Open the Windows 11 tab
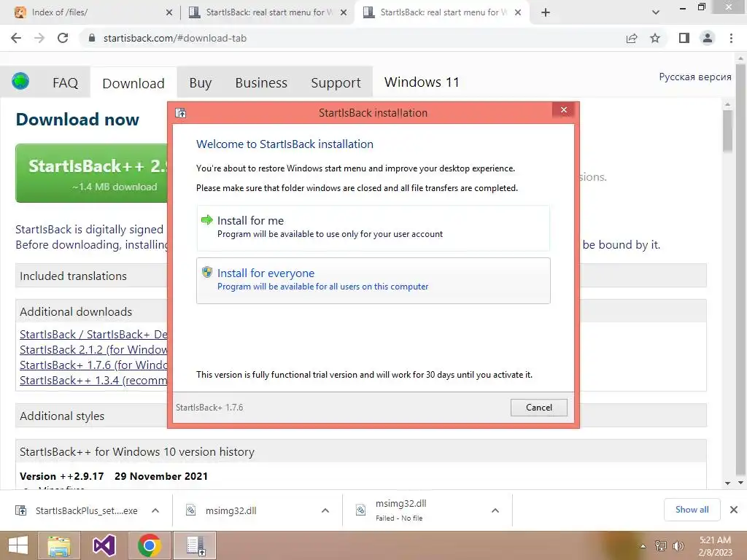This screenshot has height=560, width=747. tap(422, 82)
